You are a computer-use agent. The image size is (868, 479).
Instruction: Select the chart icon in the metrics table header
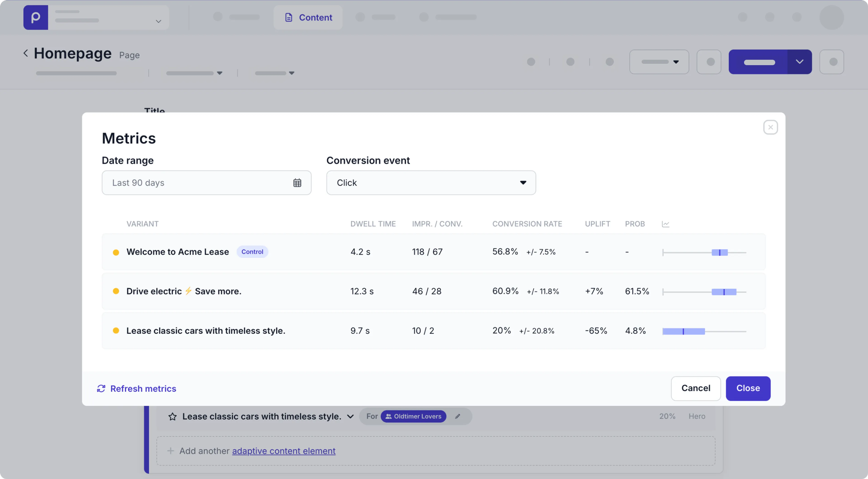[x=666, y=224]
